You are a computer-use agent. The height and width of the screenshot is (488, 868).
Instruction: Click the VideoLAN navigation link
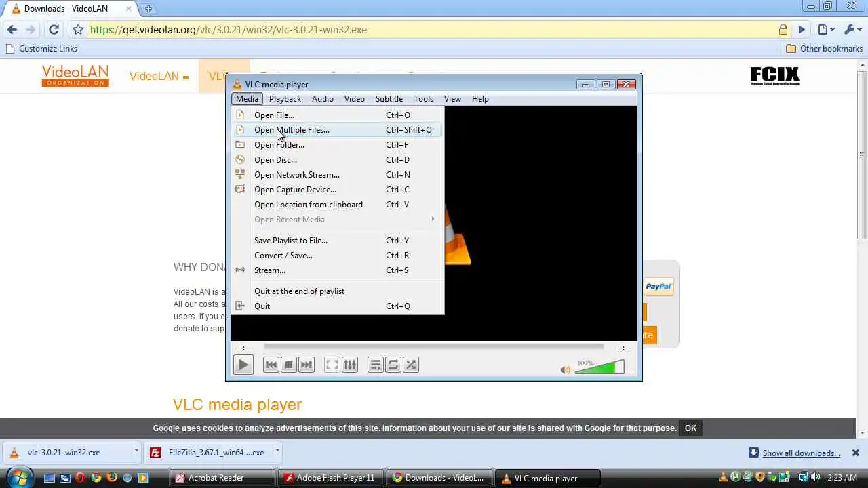[159, 76]
